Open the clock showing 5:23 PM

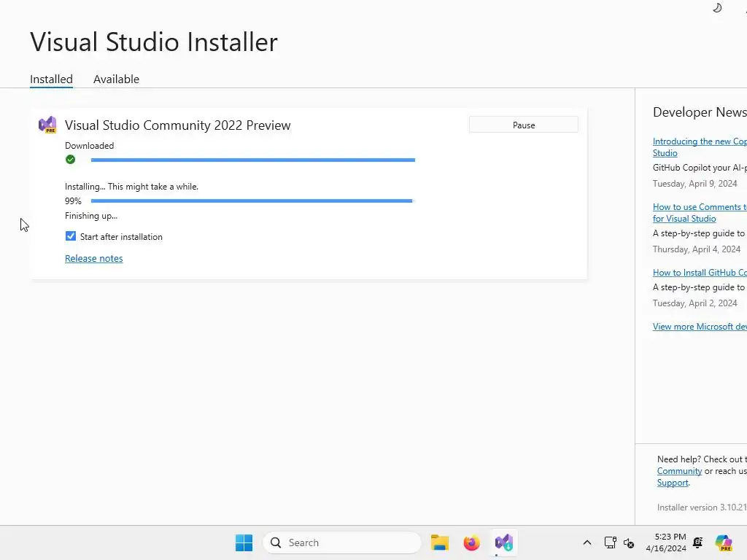[x=667, y=542]
